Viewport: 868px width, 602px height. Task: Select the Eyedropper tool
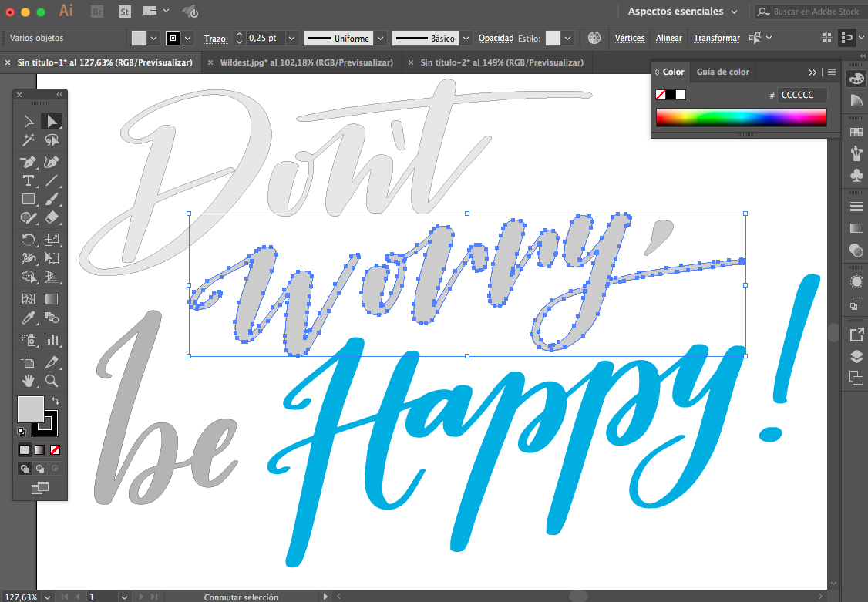click(29, 318)
